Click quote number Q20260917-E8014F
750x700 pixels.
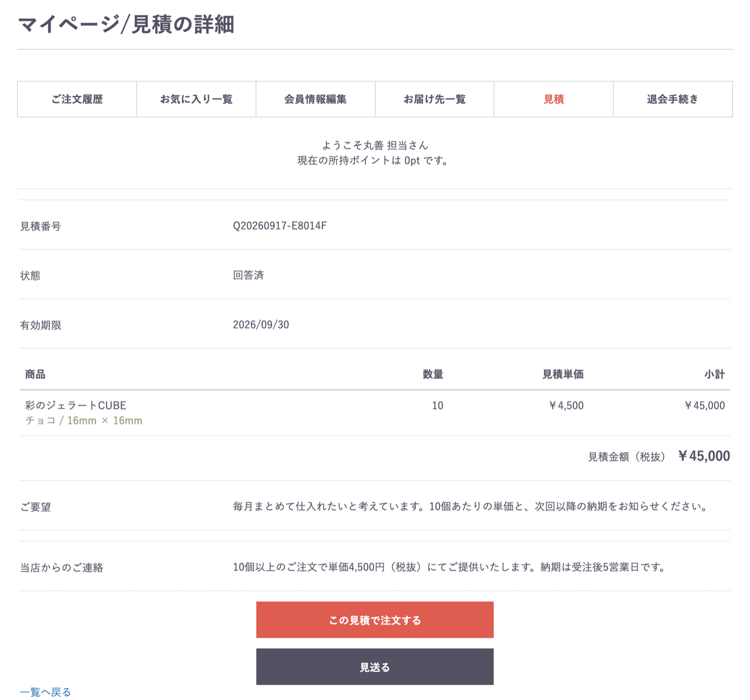pos(280,226)
